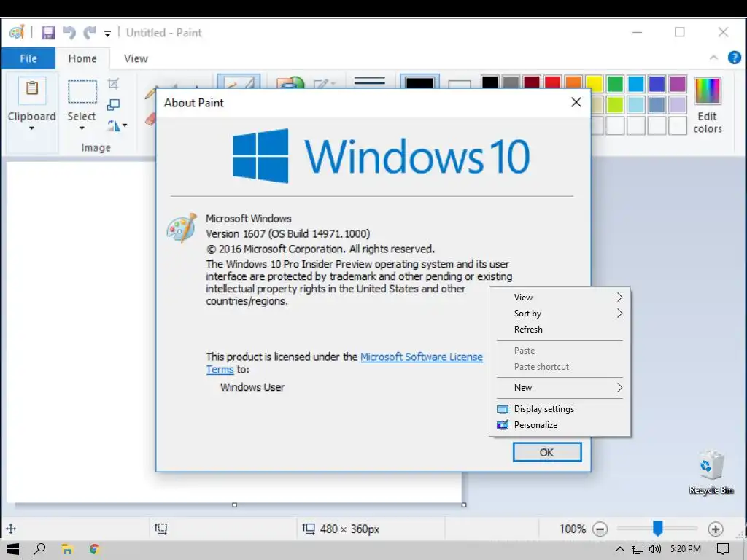This screenshot has height=560, width=747.
Task: Open File Explorer from the taskbar
Action: click(x=67, y=550)
